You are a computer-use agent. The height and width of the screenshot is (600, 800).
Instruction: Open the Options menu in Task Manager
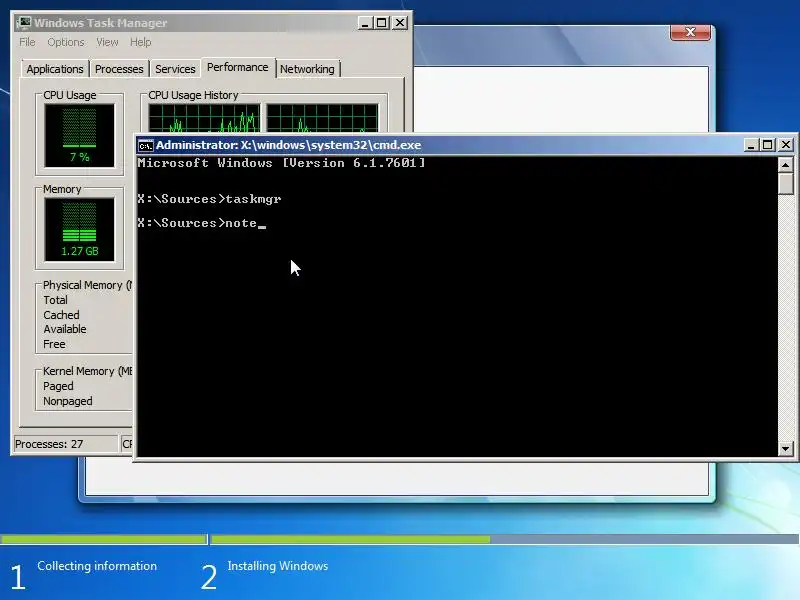[66, 42]
